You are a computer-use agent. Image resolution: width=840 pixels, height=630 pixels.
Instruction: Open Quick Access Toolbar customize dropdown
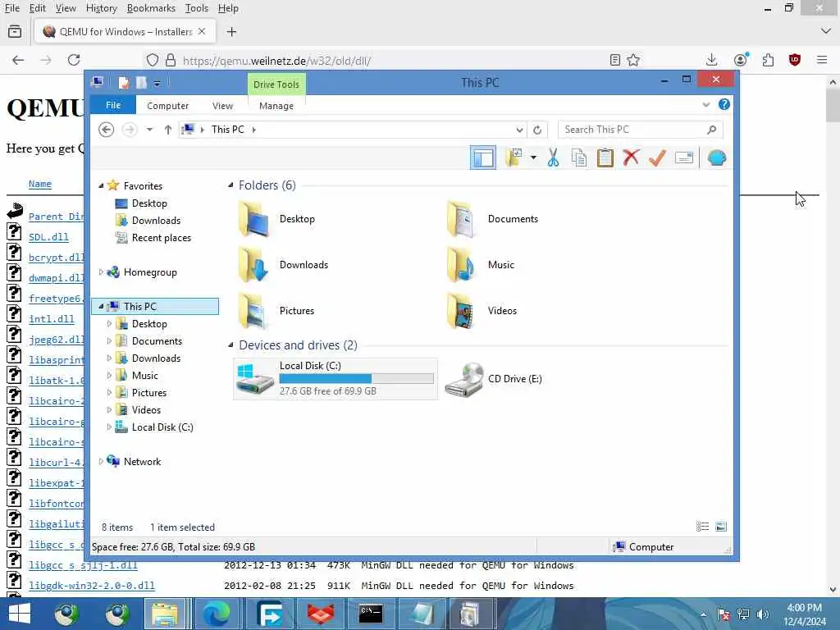tap(157, 83)
